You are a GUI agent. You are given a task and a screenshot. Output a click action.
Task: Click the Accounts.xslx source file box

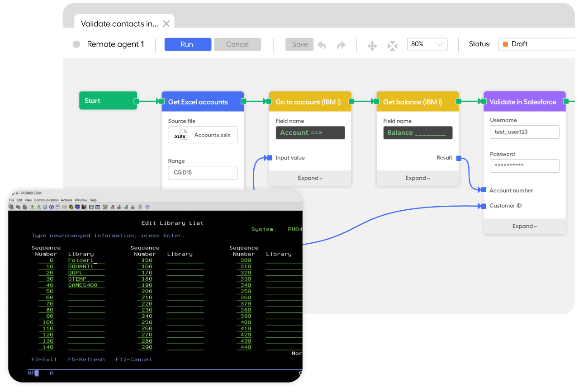point(203,135)
